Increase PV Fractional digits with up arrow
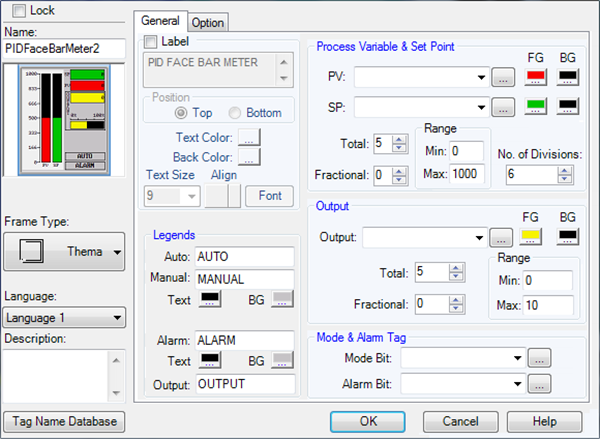This screenshot has height=439, width=600. 399,171
